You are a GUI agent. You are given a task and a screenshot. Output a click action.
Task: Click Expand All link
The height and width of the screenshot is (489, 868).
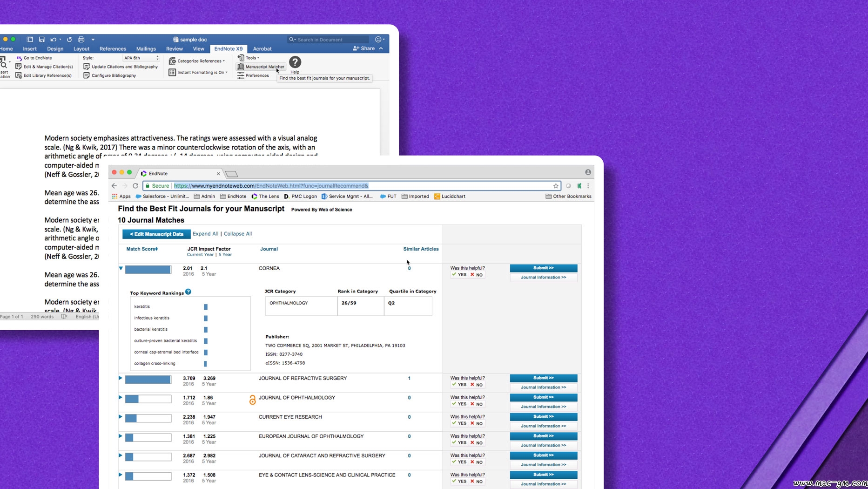click(x=205, y=234)
